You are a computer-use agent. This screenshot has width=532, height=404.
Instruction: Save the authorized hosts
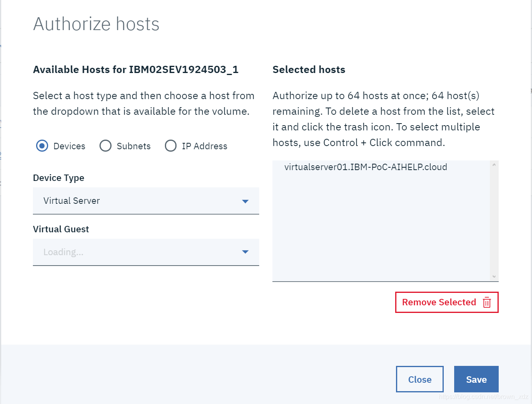tap(476, 379)
